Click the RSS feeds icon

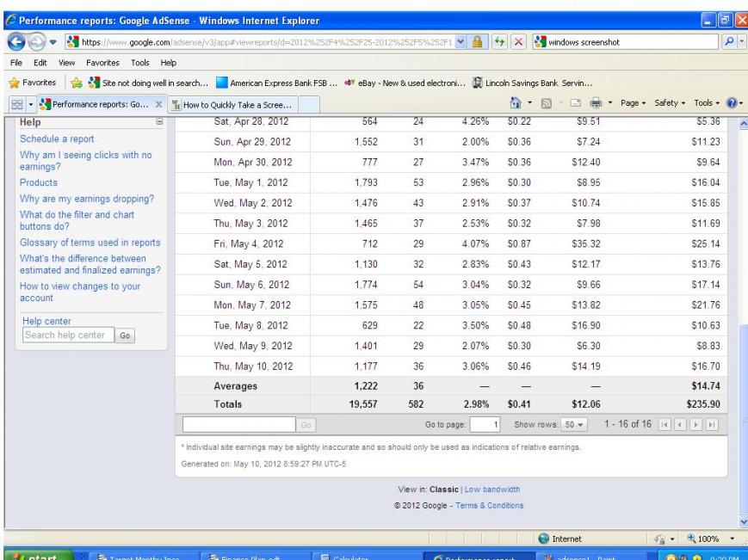(547, 103)
